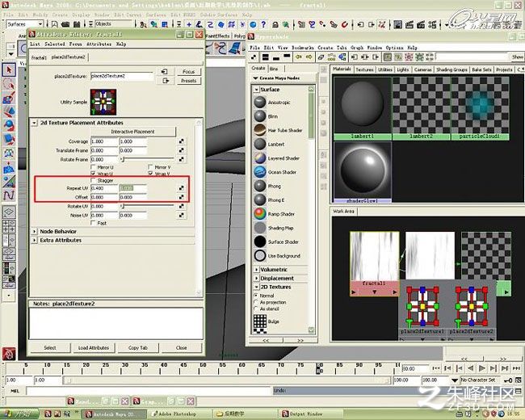Screen dimensions: 525x420
Task: Expand the Displacement category
Action: [256, 279]
